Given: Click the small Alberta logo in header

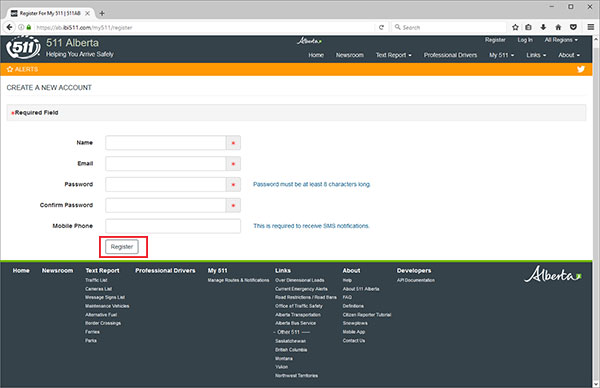Looking at the screenshot, I should coord(309,41).
